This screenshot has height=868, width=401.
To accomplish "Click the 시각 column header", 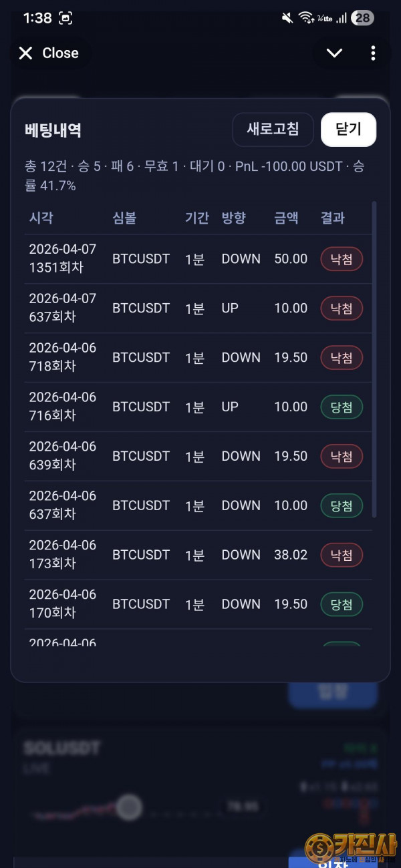I will [41, 218].
